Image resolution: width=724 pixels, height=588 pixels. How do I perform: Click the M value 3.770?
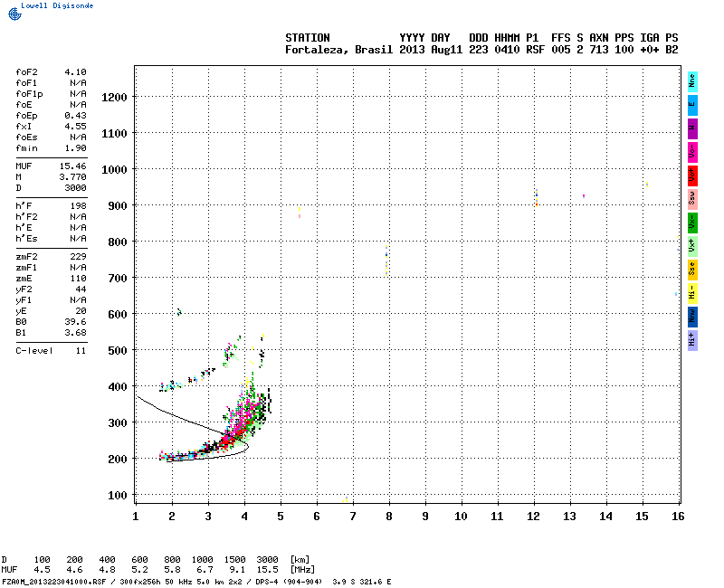[x=72, y=176]
